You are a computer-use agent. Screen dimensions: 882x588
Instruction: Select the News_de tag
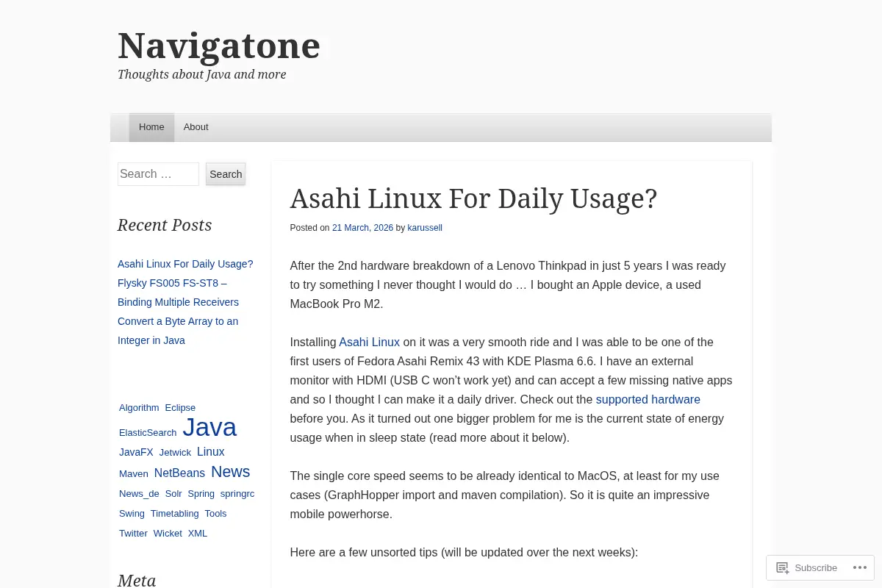(139, 493)
